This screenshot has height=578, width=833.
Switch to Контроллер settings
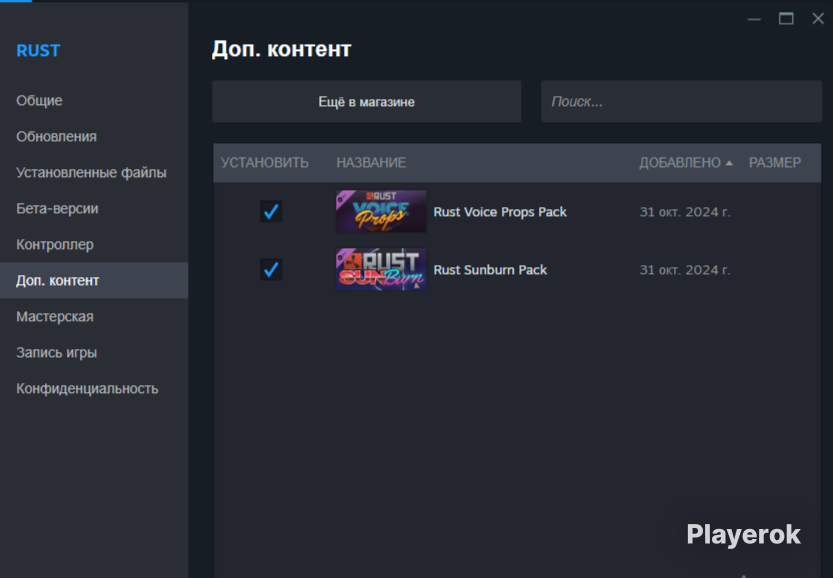click(55, 245)
